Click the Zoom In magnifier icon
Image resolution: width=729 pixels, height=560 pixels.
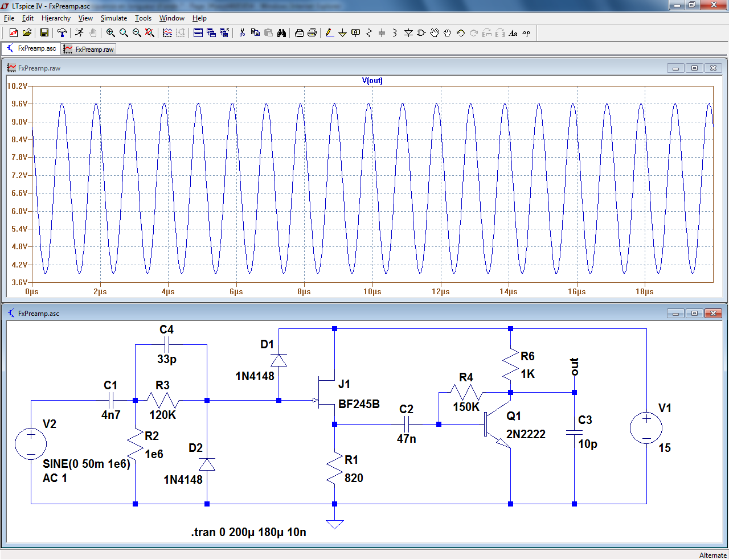point(110,33)
